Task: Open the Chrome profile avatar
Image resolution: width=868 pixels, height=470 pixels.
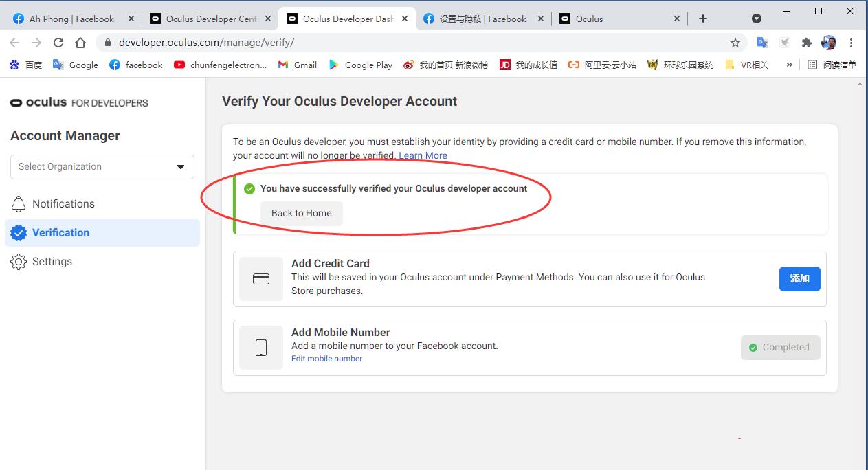Action: [x=829, y=43]
